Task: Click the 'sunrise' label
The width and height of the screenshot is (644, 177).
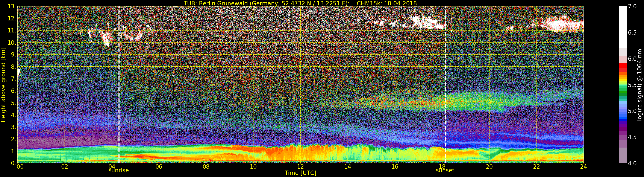Action: 118,171
